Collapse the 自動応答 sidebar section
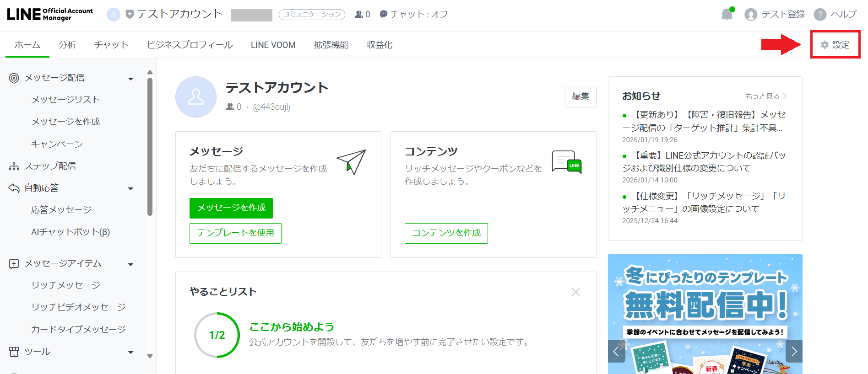Screen dimensions: 868x374 131,188
